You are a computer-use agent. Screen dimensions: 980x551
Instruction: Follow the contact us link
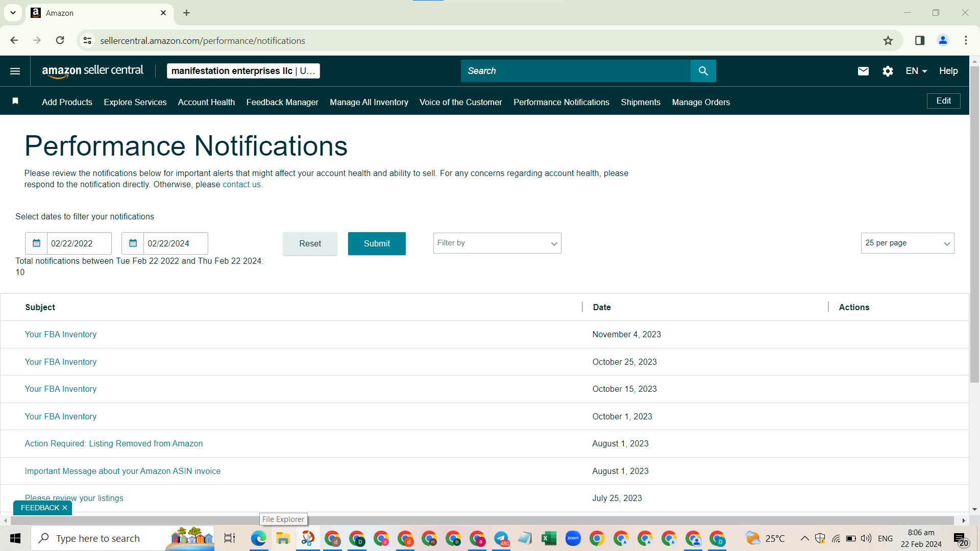coord(241,185)
